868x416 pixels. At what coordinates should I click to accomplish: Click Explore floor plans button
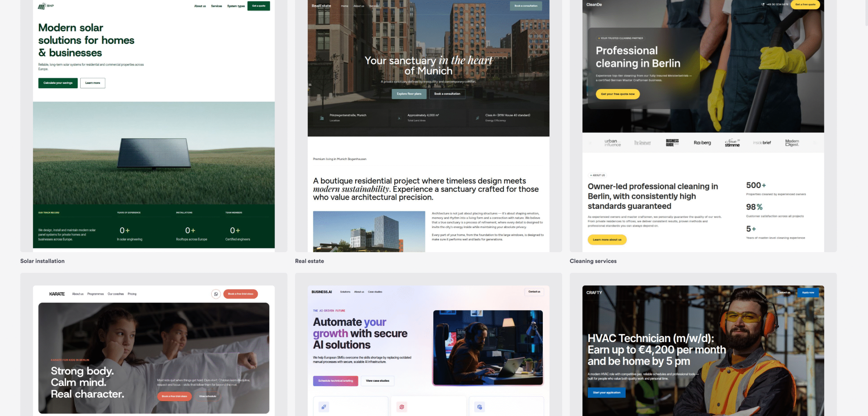409,94
